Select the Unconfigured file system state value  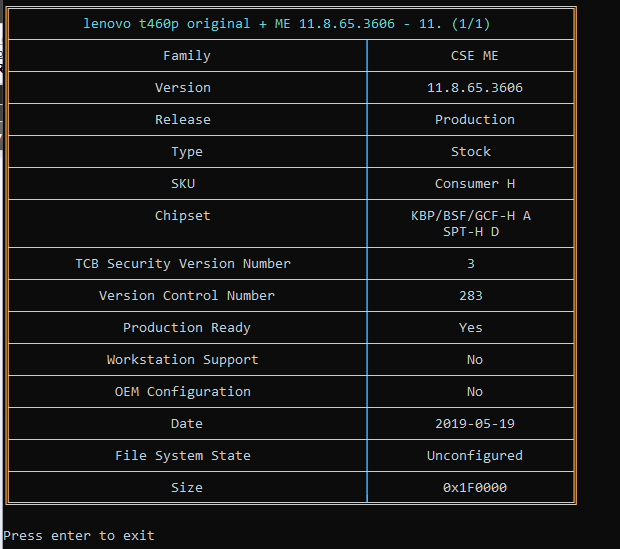pyautogui.click(x=474, y=456)
